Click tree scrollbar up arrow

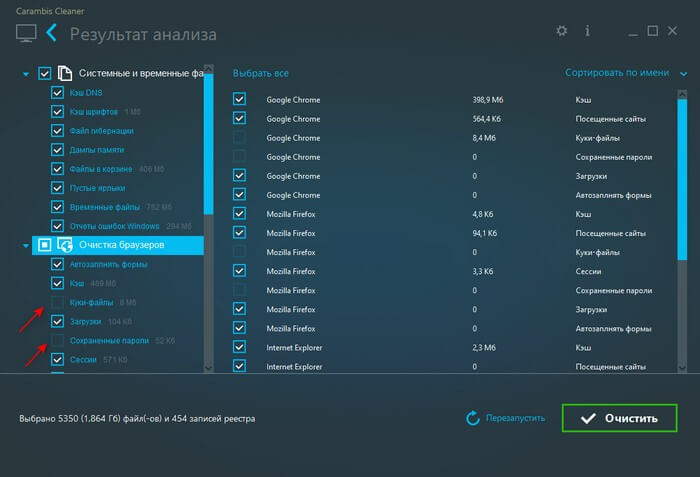208,68
